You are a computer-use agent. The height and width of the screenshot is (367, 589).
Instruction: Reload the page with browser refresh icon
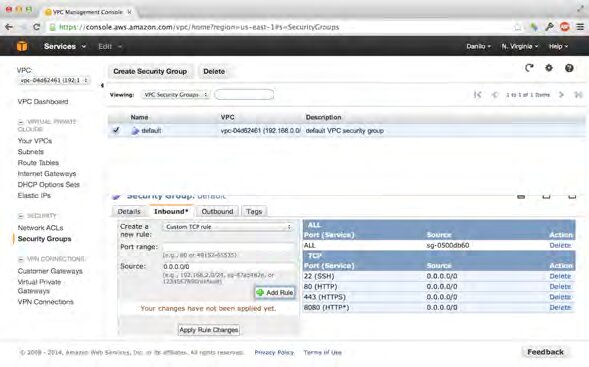(x=36, y=27)
